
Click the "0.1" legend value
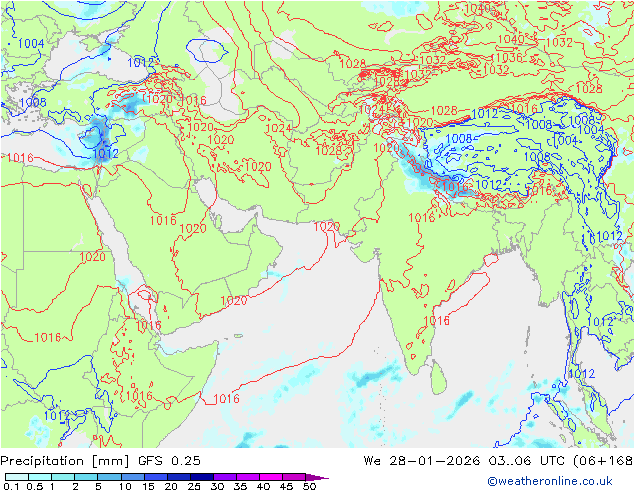[11, 486]
